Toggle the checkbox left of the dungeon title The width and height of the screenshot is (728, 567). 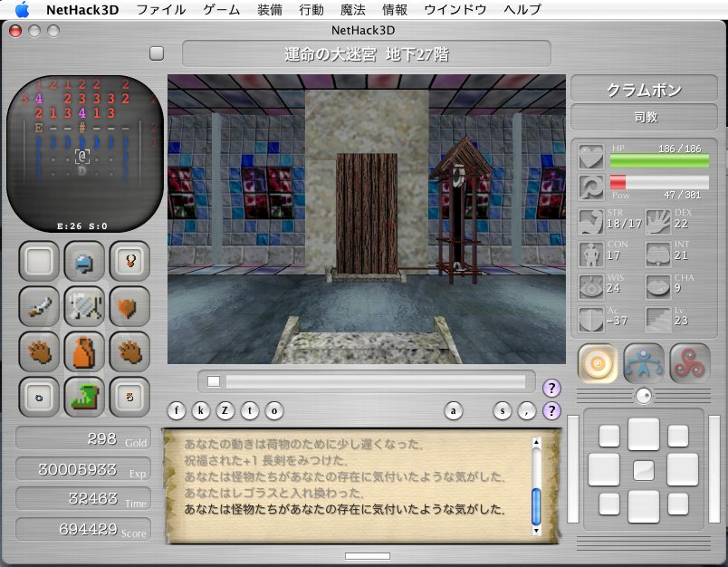point(157,53)
